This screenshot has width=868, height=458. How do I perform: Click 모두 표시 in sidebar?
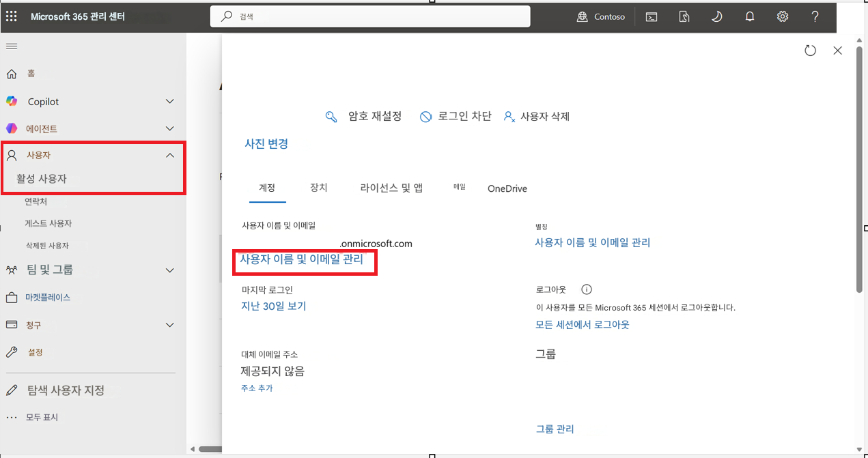(x=42, y=417)
